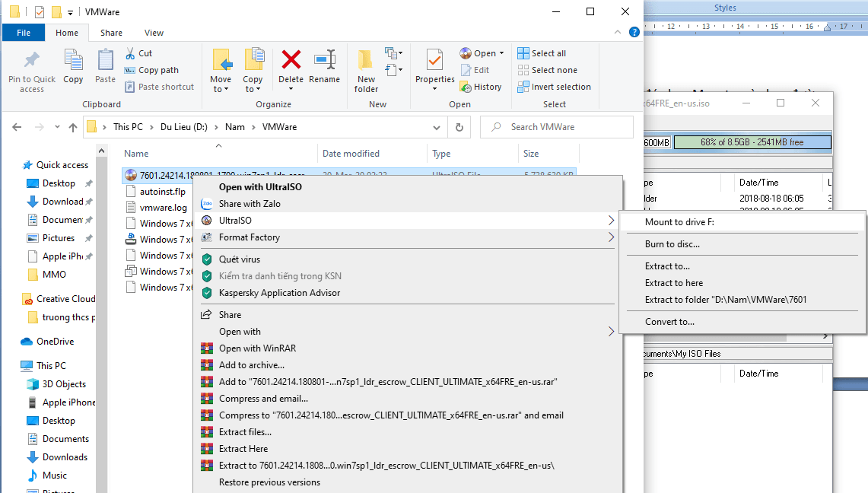The image size is (868, 493).
Task: Switch to the Share ribbon tab
Action: (111, 33)
